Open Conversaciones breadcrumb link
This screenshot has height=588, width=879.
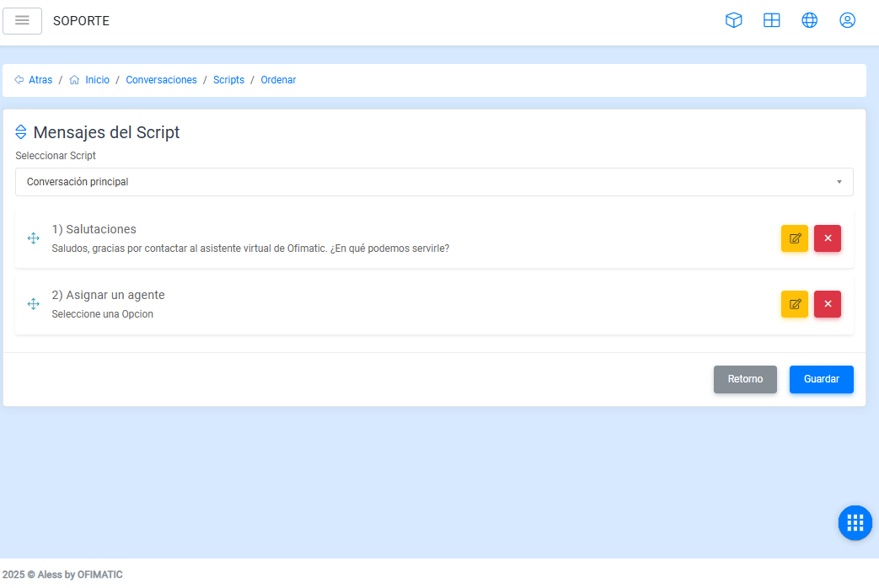click(x=161, y=80)
